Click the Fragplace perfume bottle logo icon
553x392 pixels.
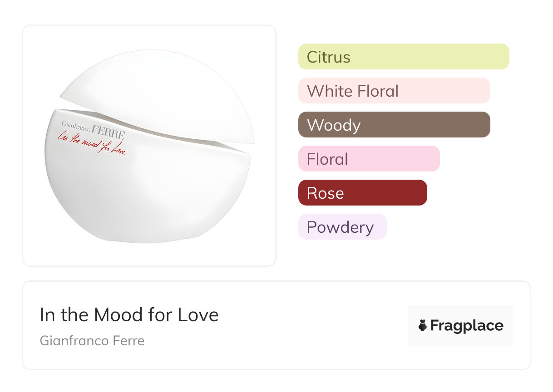pyautogui.click(x=423, y=325)
